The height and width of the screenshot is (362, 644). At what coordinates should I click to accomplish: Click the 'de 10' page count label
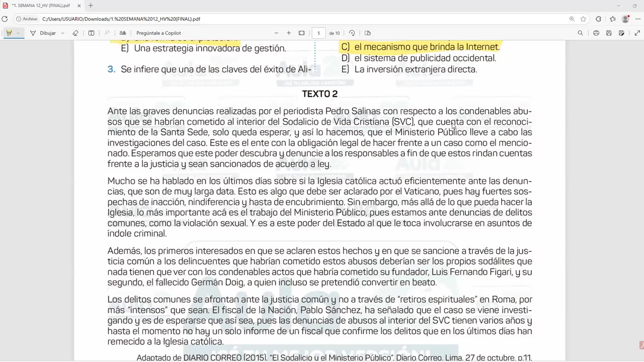pos(334,33)
